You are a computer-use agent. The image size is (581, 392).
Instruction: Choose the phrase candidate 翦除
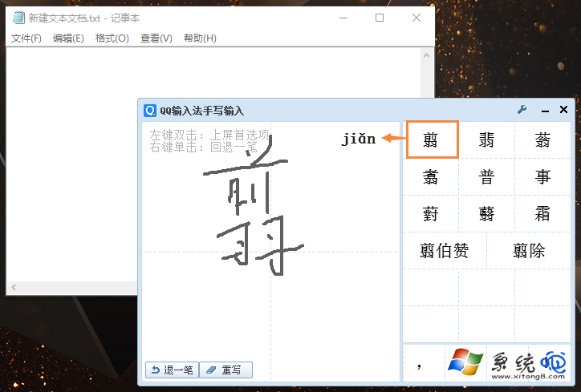[529, 251]
